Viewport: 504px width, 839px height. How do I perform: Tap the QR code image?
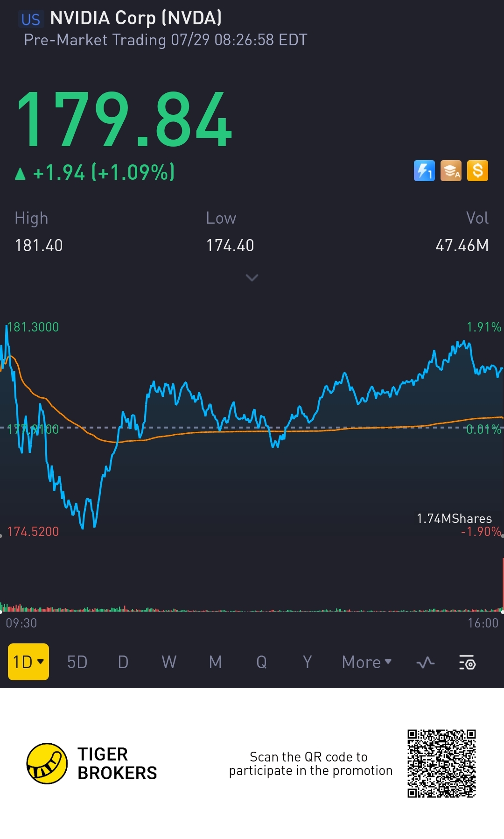(x=441, y=763)
